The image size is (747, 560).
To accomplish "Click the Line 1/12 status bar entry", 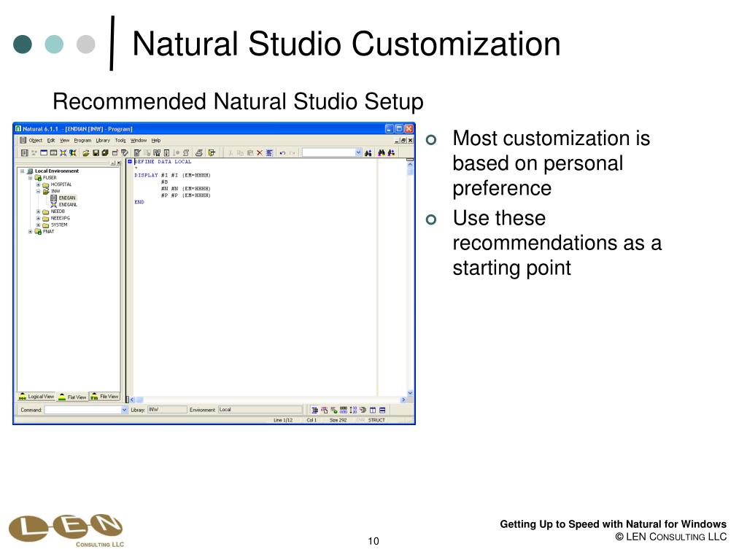I will (283, 420).
